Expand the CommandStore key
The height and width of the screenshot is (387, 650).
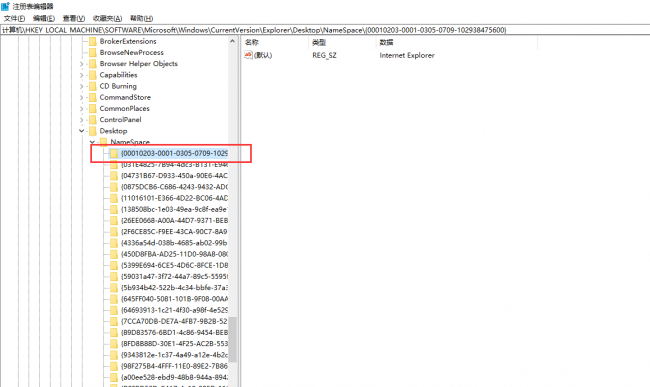click(x=82, y=97)
